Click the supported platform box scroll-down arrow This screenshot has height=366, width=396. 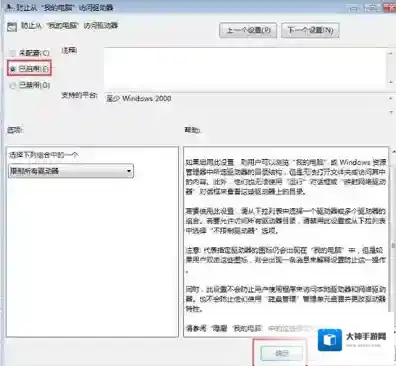click(x=390, y=112)
